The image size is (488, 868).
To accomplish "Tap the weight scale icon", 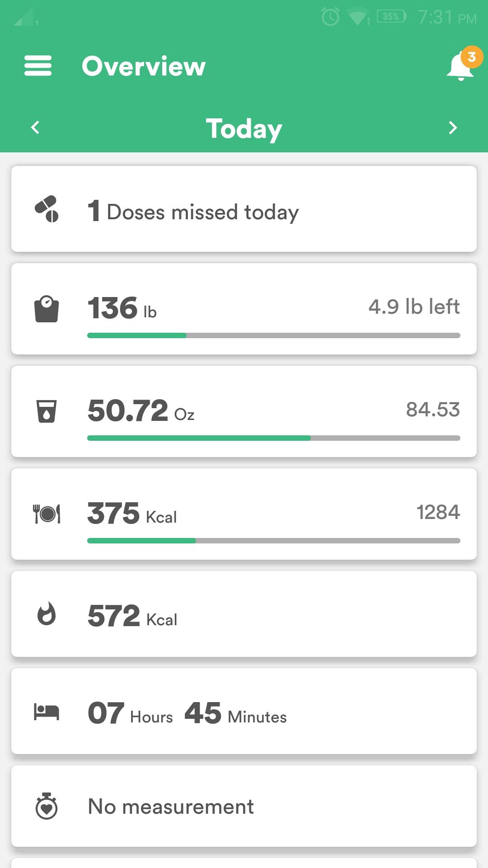I will click(47, 309).
